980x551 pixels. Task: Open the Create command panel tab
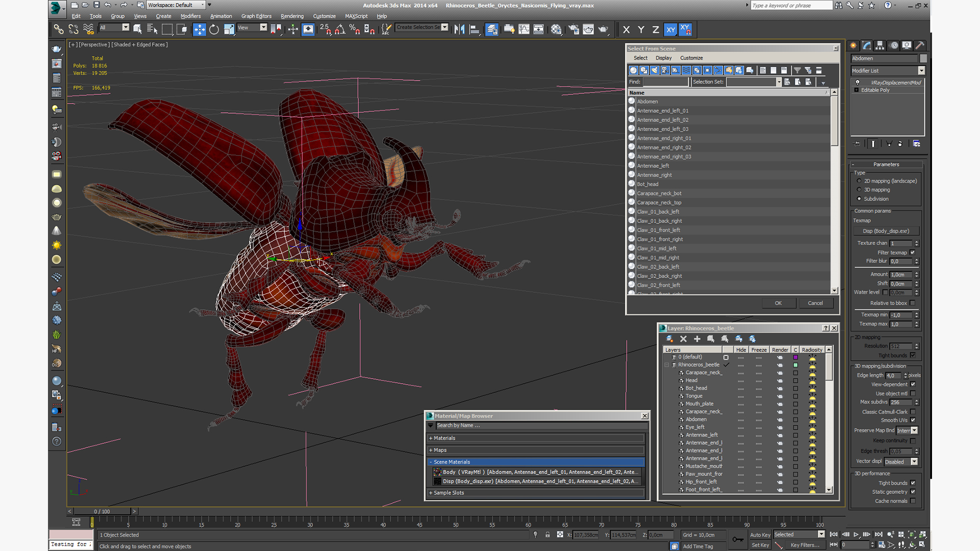click(x=853, y=45)
